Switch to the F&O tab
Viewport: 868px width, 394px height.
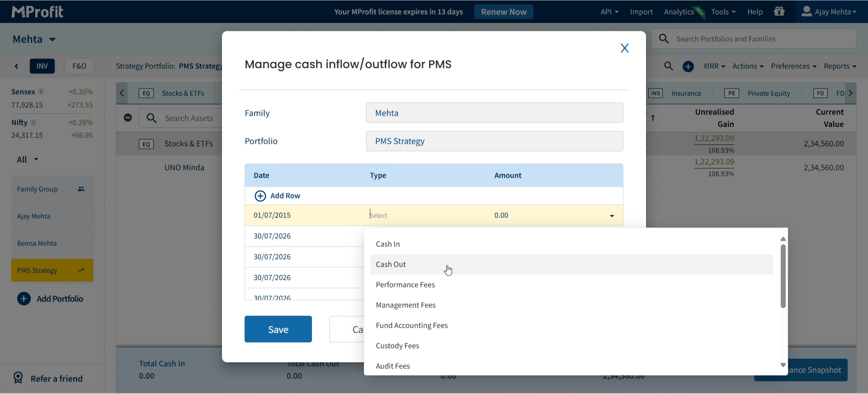[79, 66]
